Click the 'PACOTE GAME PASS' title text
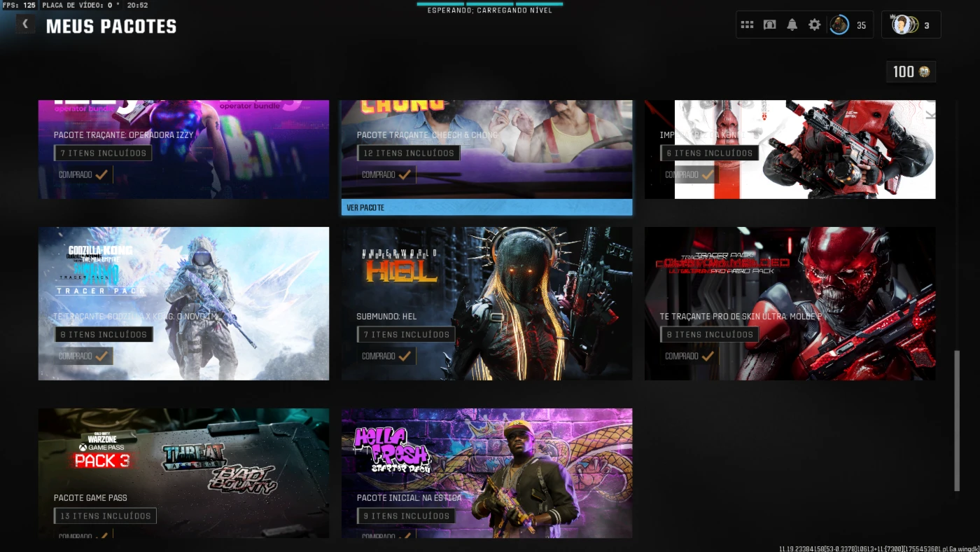Viewport: 980px width, 552px height. (x=90, y=498)
